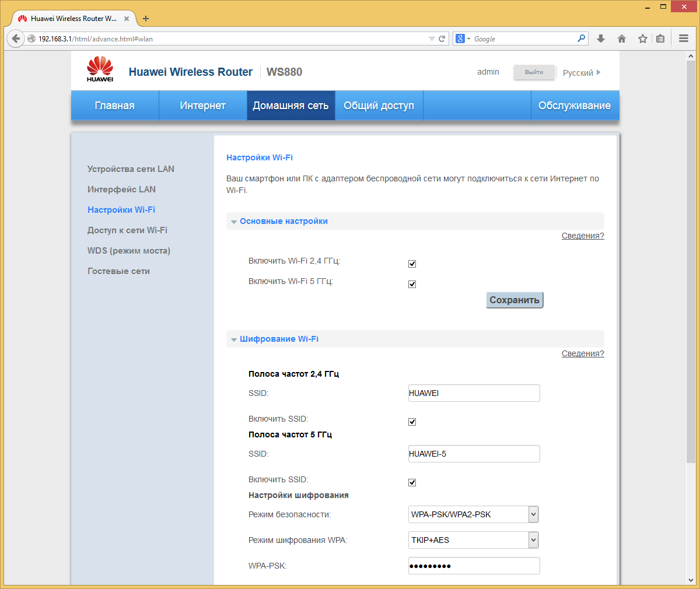
Task: Select the Huawei Wireless Router browser tab
Action: click(73, 19)
